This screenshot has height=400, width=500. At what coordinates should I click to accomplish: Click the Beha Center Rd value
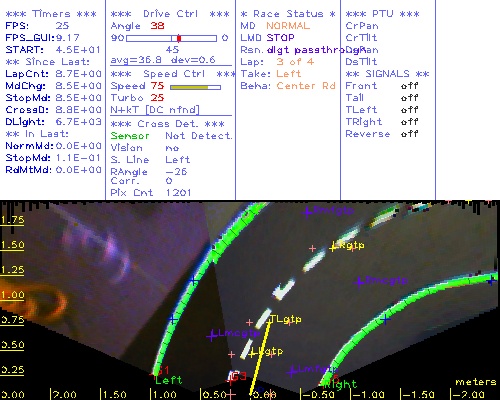[306, 86]
